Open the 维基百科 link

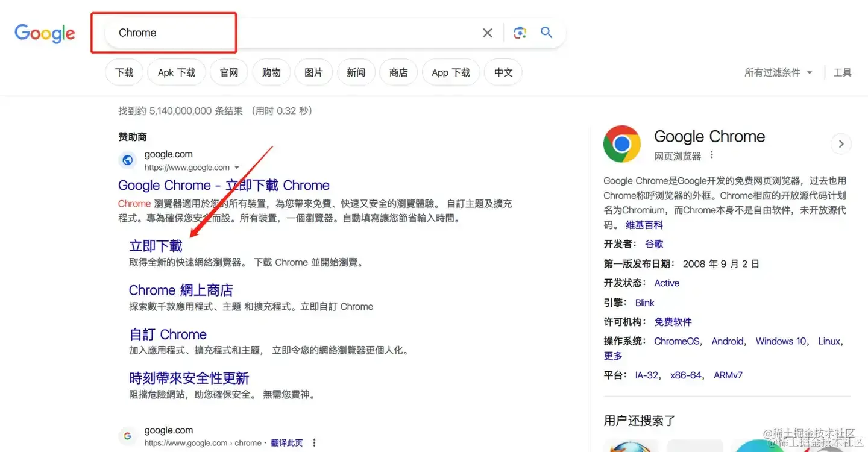pyautogui.click(x=644, y=225)
